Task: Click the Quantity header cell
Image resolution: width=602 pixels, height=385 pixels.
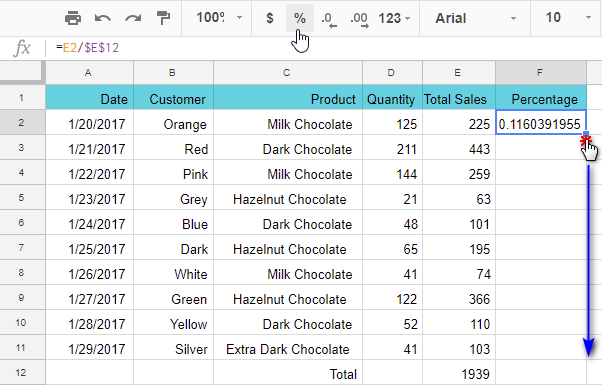Action: (x=392, y=97)
